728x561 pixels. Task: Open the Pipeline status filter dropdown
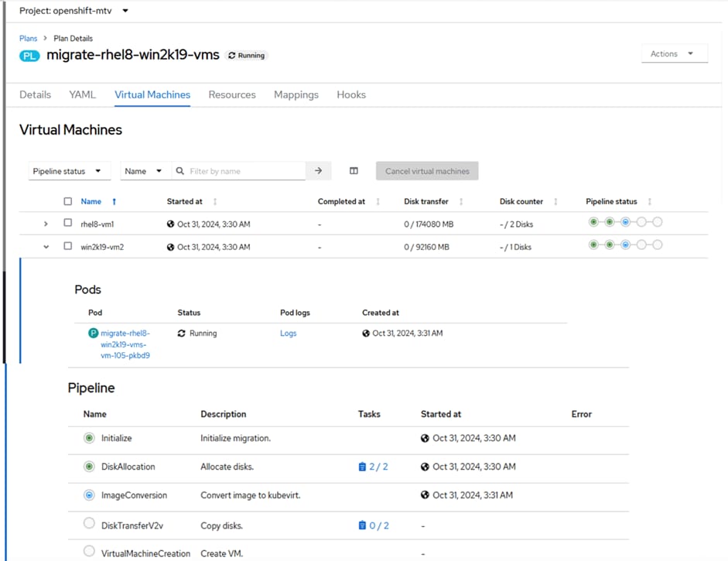click(70, 171)
